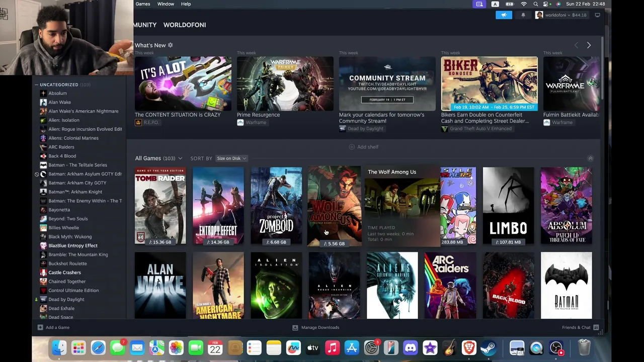Open OBS from the Dock
The height and width of the screenshot is (362, 644).
[x=556, y=348]
